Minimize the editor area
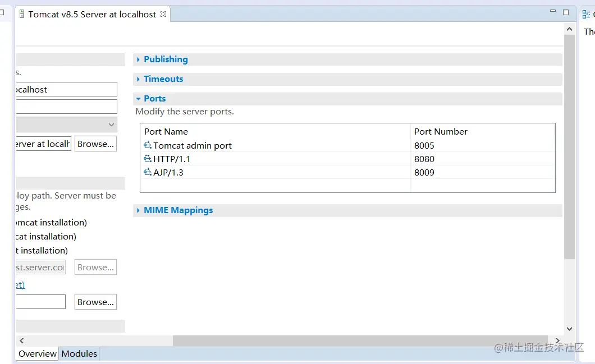595x364 pixels. click(553, 11)
